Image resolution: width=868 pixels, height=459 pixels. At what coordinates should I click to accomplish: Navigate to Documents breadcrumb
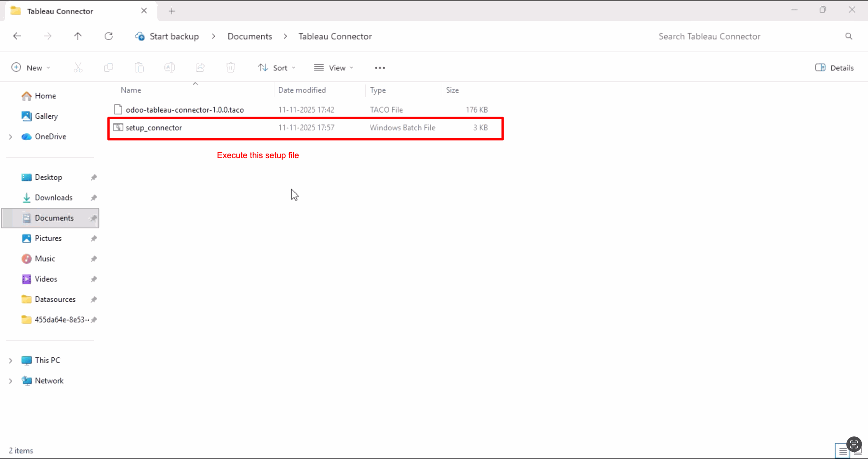[x=250, y=36]
